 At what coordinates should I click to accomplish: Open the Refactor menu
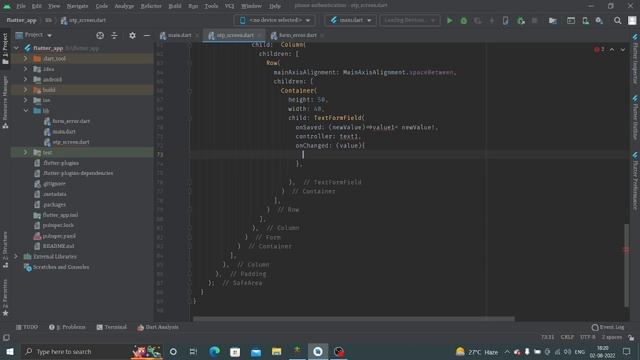point(151,6)
